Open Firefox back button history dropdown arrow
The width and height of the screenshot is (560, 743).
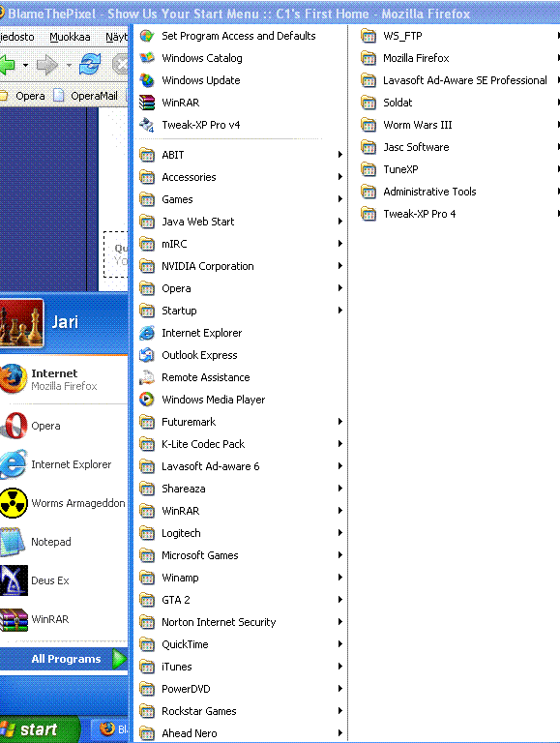[x=25, y=66]
